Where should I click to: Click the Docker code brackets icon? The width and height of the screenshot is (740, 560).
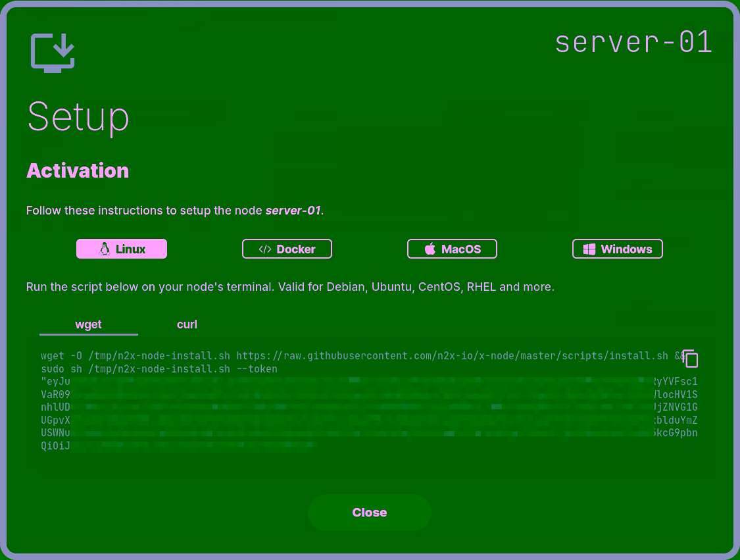pos(265,249)
